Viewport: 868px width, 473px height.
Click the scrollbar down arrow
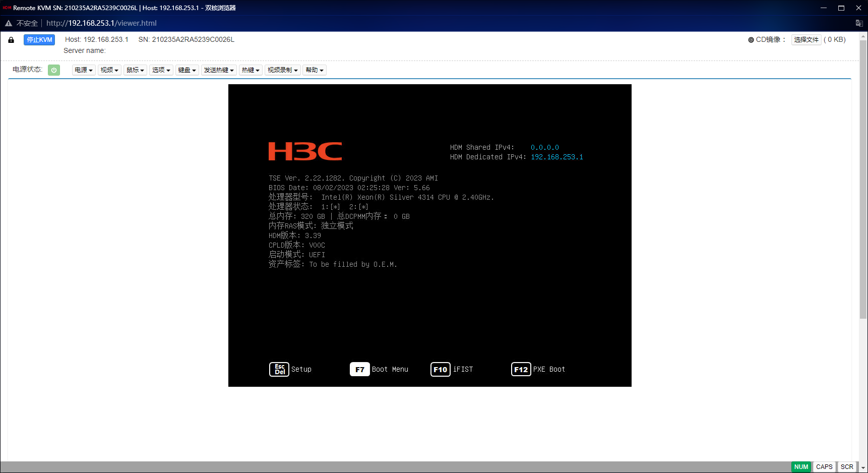pyautogui.click(x=863, y=468)
